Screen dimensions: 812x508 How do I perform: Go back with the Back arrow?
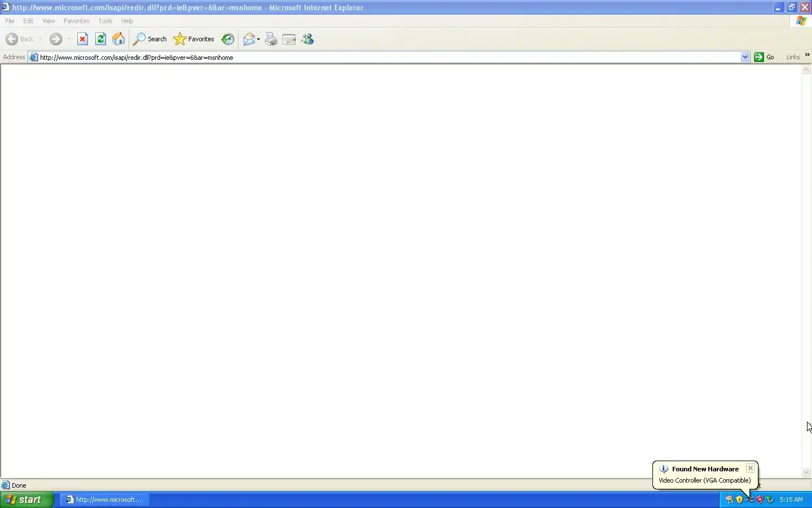20,39
